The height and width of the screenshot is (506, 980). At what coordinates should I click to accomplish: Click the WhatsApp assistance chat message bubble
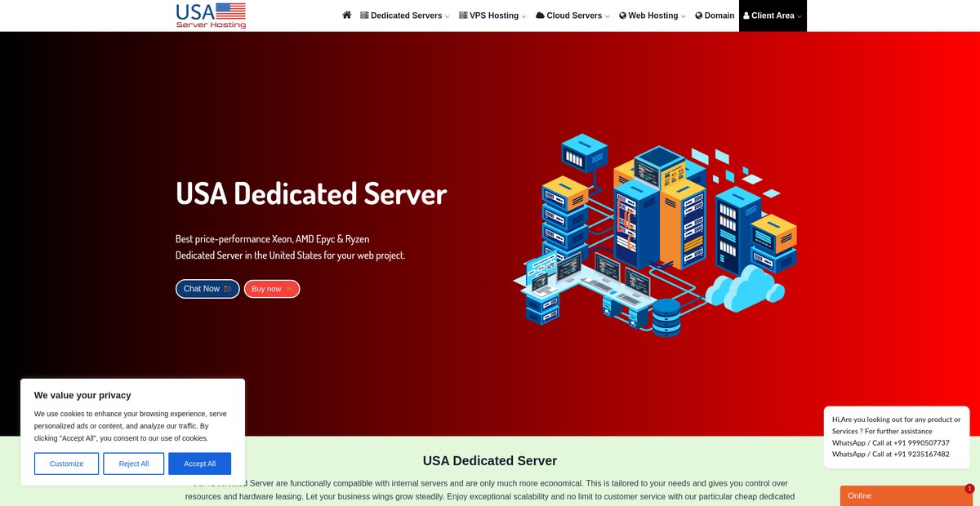click(x=897, y=437)
